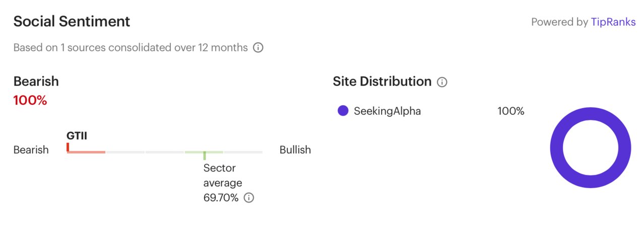Open the TipRanks link
The width and height of the screenshot is (644, 250).
point(613,22)
